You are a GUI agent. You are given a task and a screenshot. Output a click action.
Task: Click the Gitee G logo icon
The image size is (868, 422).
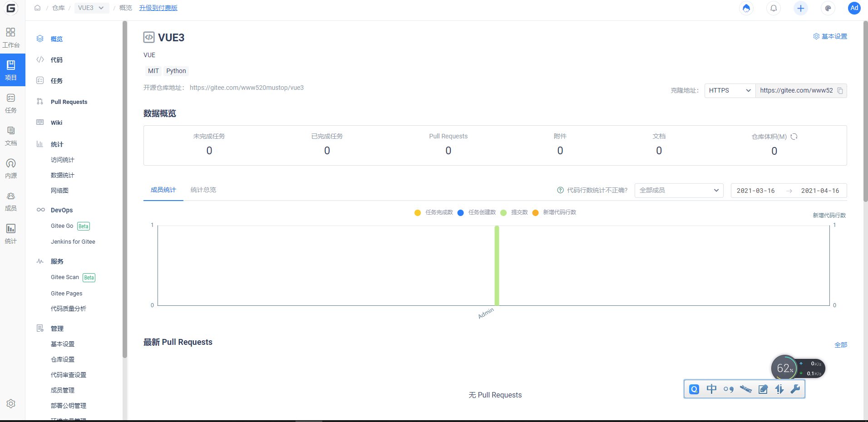point(10,8)
